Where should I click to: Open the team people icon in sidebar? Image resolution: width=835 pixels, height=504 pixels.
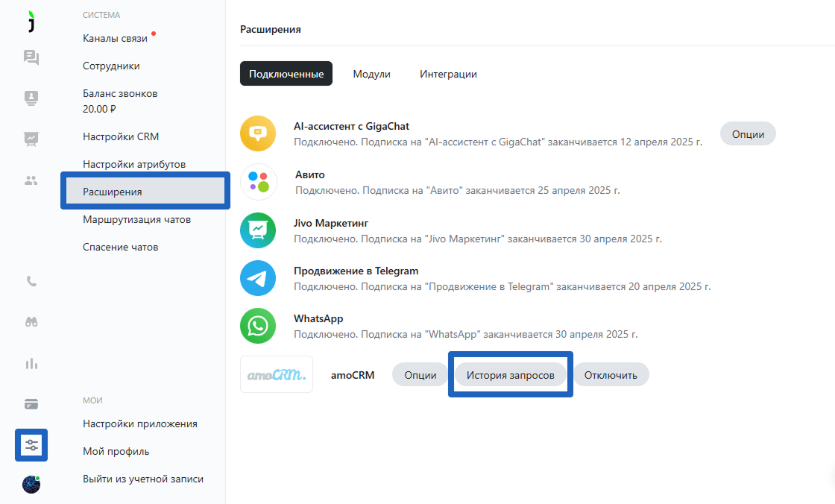point(31,180)
